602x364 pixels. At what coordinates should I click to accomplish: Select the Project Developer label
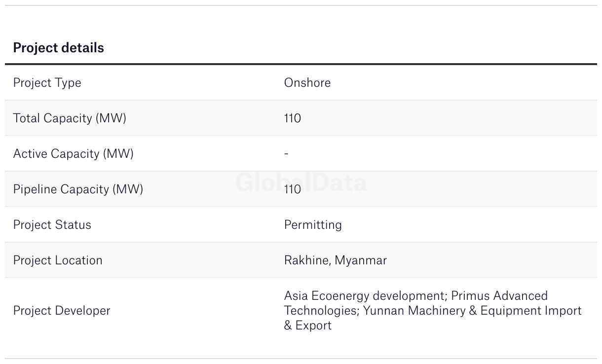(62, 311)
